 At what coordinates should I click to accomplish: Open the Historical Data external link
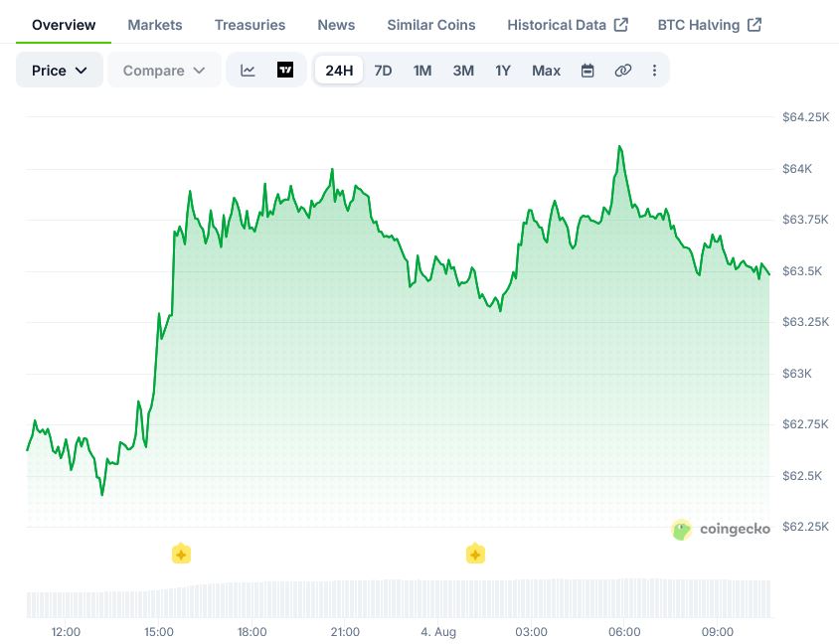pos(568,25)
